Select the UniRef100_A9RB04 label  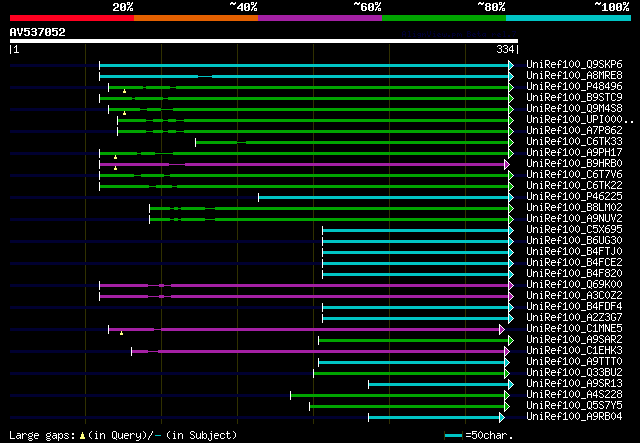[x=574, y=417]
